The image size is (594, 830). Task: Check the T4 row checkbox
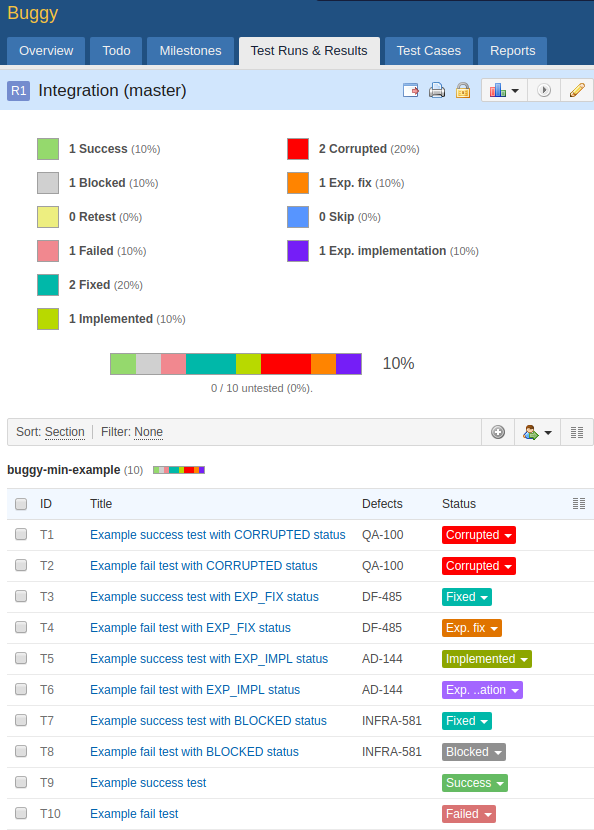click(x=21, y=628)
